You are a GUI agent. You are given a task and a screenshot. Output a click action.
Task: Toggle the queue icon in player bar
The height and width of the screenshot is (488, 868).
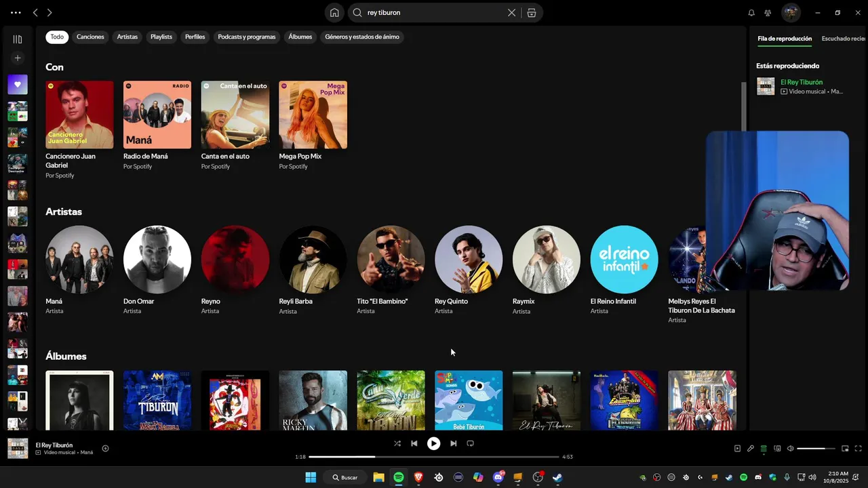point(764,448)
